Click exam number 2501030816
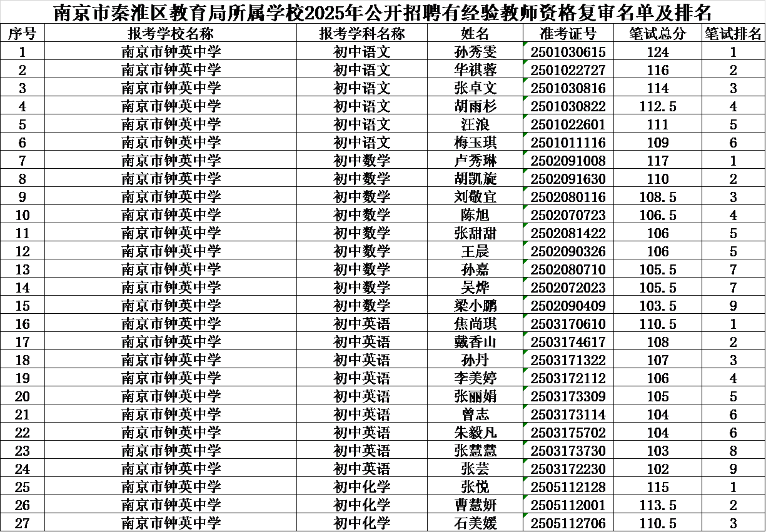766x532 pixels. [568, 89]
